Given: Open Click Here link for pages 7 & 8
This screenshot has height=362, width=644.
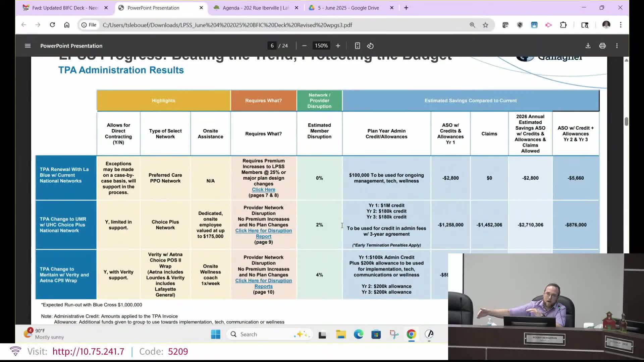Looking at the screenshot, I should (x=263, y=190).
